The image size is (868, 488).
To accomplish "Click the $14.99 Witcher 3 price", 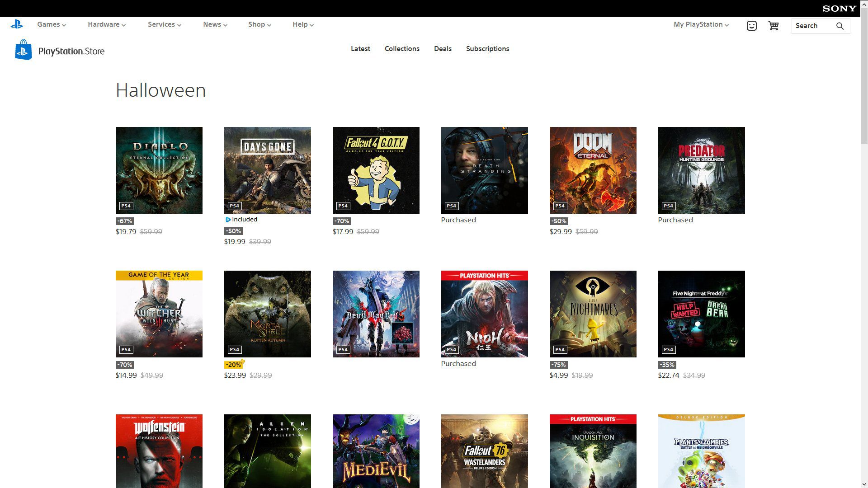I will 126,375.
